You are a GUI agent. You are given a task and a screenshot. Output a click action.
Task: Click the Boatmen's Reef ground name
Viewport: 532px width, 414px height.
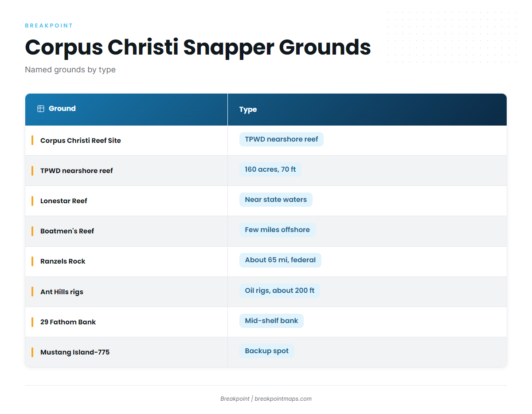click(x=67, y=231)
